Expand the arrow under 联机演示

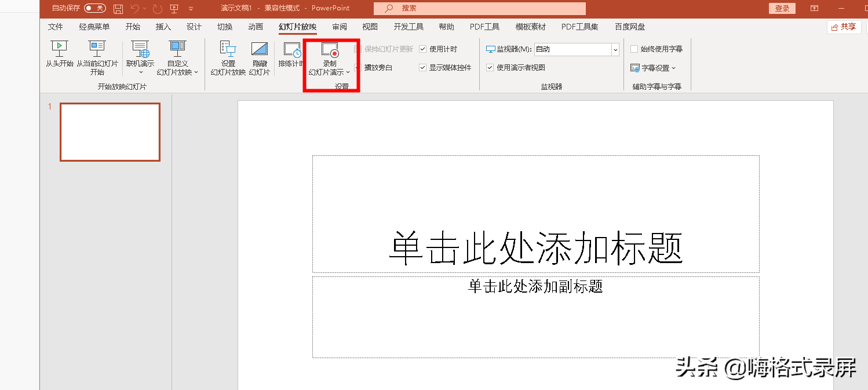click(x=140, y=72)
